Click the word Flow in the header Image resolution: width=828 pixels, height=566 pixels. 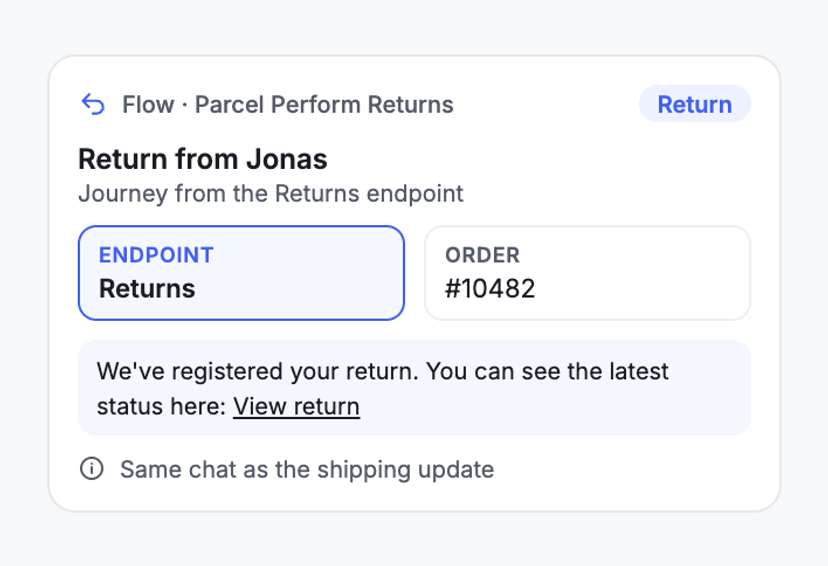[x=148, y=105]
